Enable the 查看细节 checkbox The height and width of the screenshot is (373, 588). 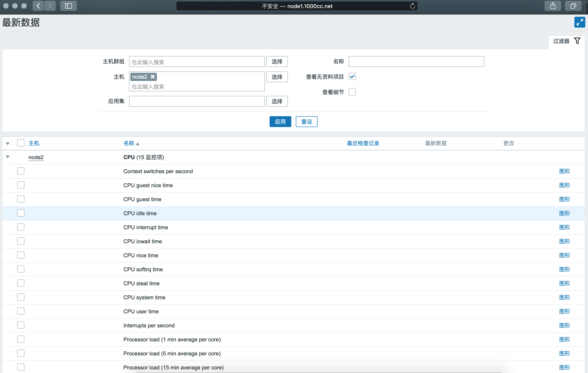coord(352,92)
